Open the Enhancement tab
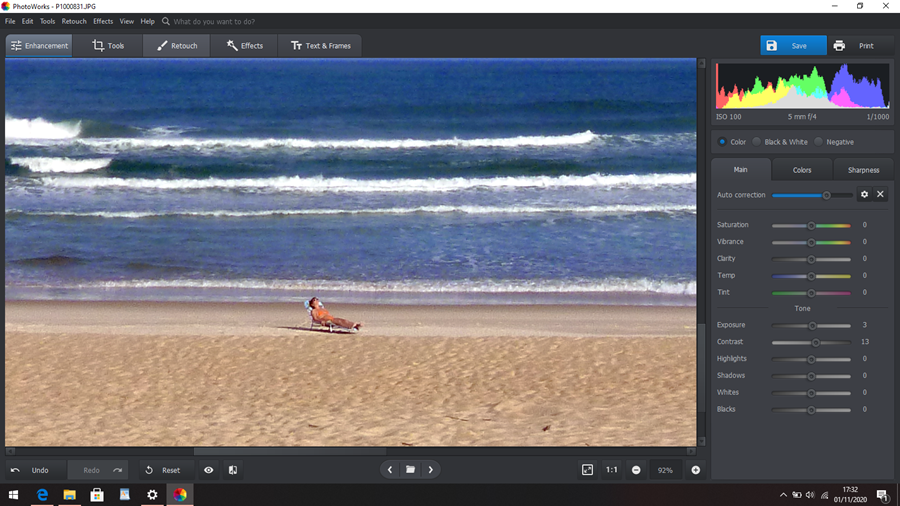Screen dimensions: 900x506 pos(39,45)
